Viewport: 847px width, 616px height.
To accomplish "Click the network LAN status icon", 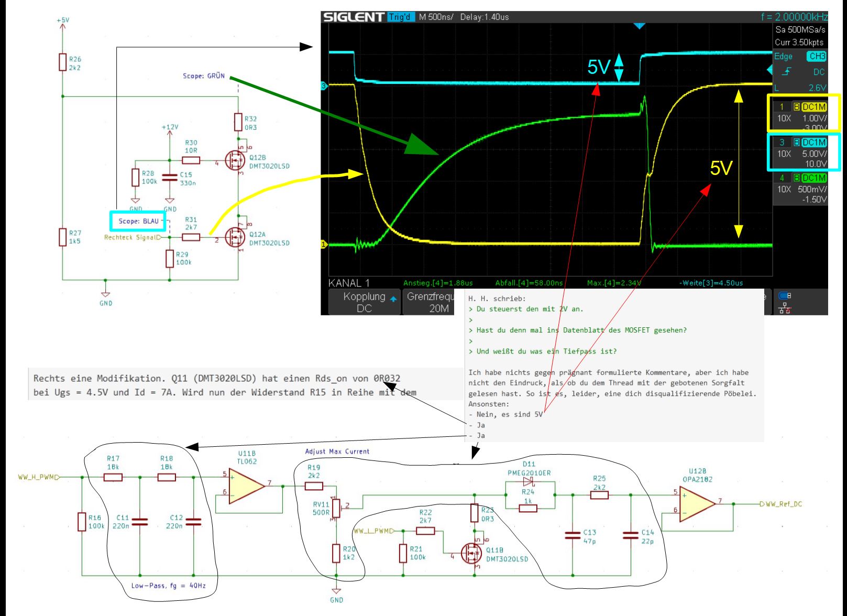I will point(785,309).
